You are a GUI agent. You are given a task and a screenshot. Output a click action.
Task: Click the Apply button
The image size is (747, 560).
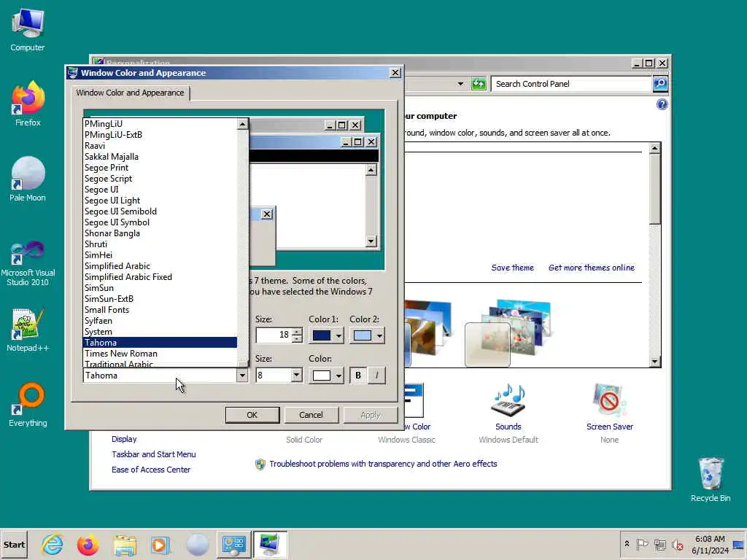370,415
